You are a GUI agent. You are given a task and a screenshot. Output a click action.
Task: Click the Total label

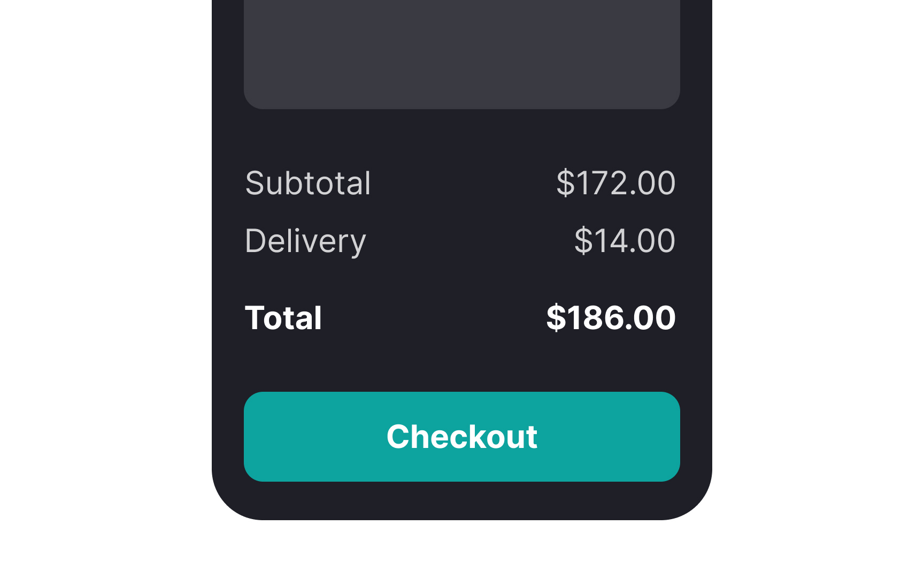pyautogui.click(x=283, y=317)
